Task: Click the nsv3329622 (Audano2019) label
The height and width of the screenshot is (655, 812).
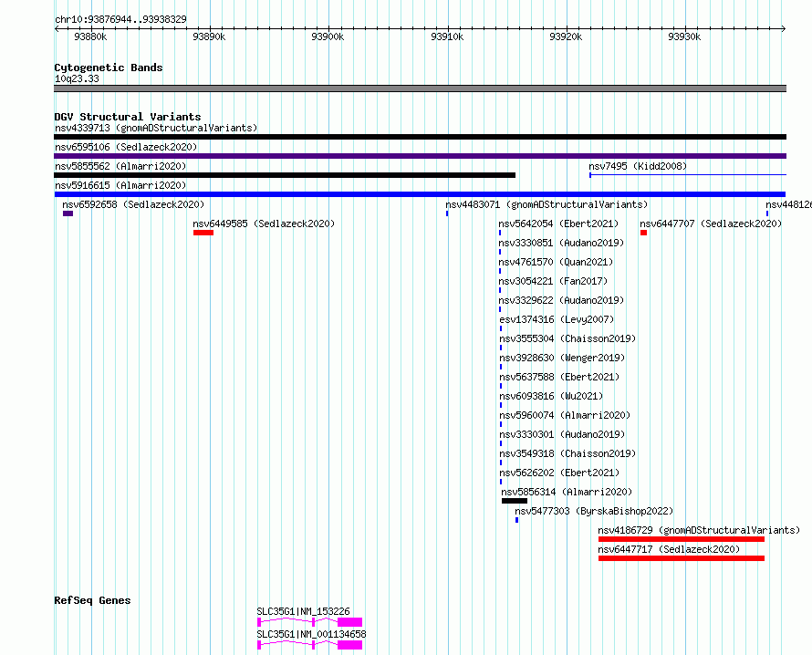Action: [561, 300]
